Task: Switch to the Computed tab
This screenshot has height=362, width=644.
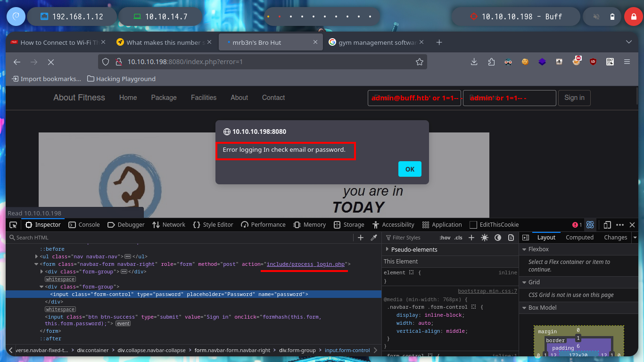Action: pyautogui.click(x=579, y=238)
